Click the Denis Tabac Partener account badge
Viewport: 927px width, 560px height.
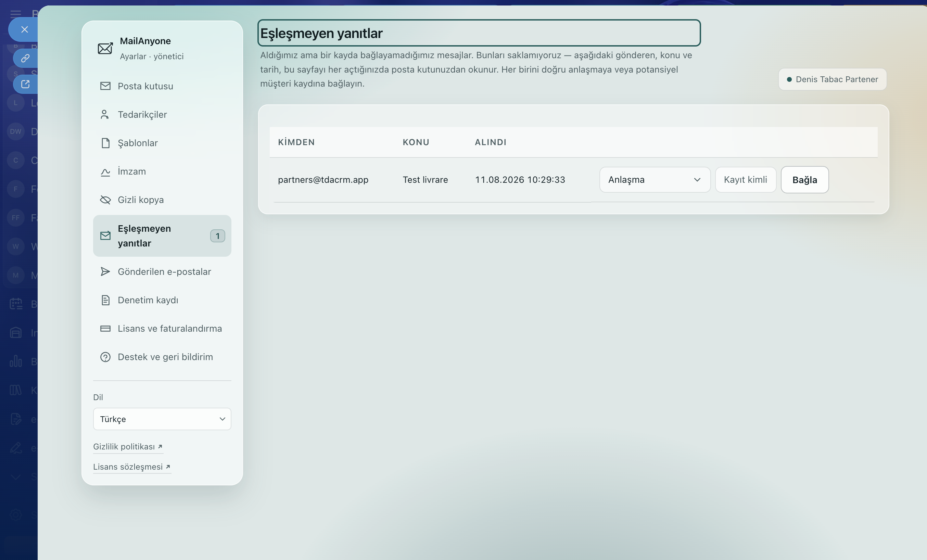tap(832, 79)
